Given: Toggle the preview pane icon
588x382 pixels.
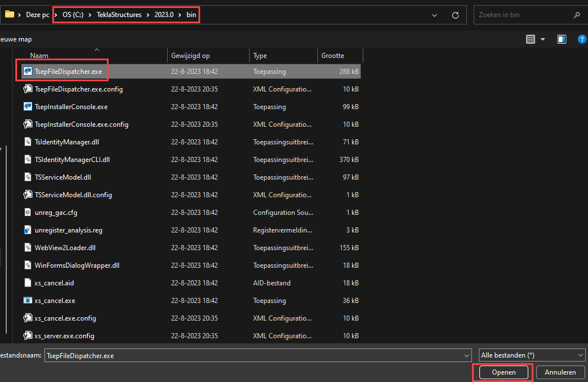Looking at the screenshot, I should [x=562, y=39].
